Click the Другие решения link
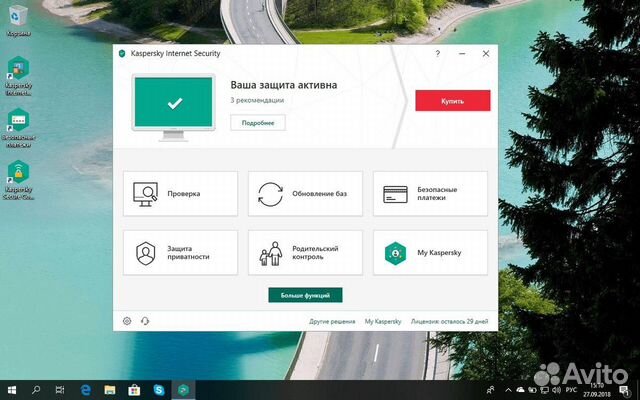The height and width of the screenshot is (400, 640). point(332,322)
